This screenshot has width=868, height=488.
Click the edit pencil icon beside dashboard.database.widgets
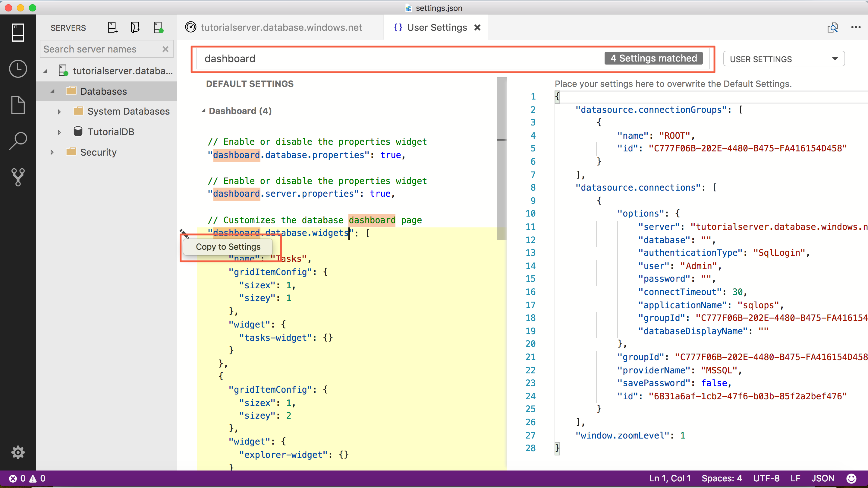point(184,233)
